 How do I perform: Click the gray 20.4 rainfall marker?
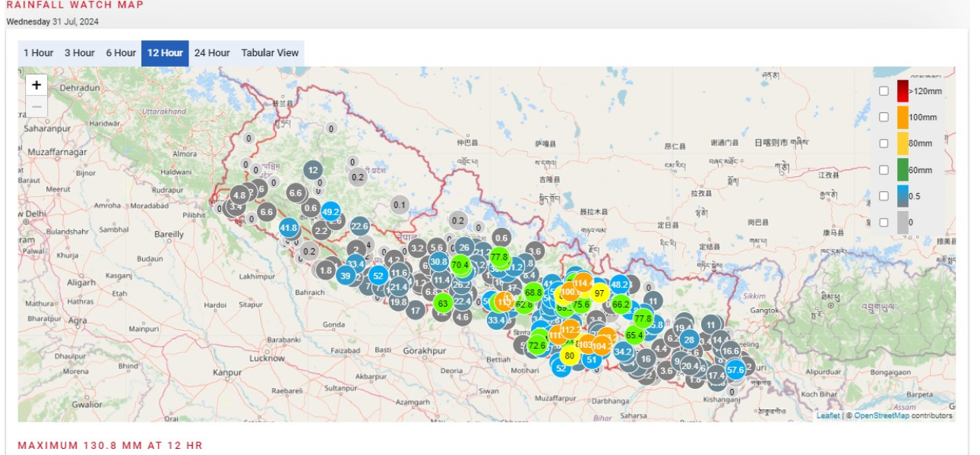pos(690,365)
